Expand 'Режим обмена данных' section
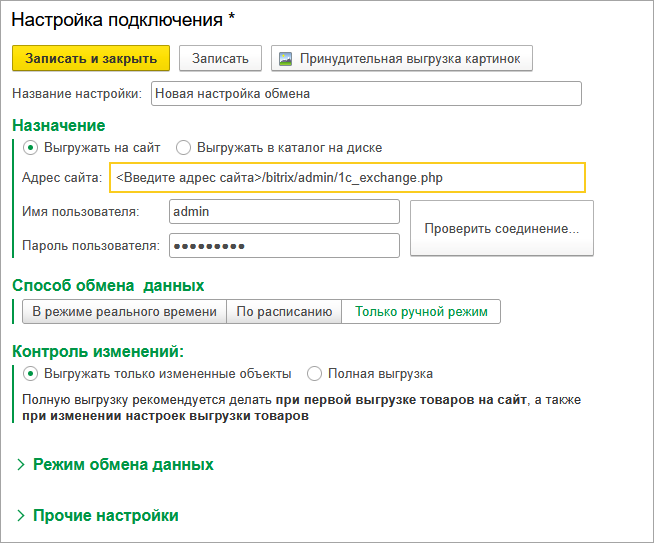The image size is (654, 543). 123,465
